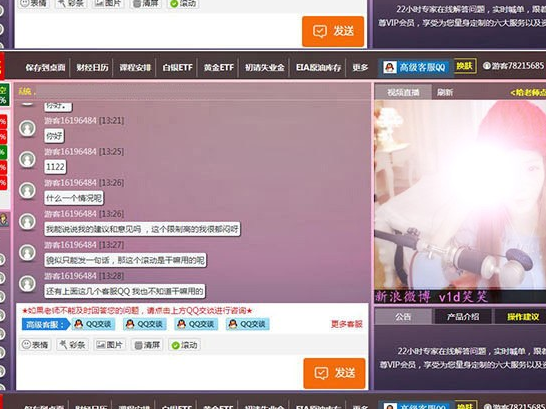Click the 换肤 skin change button
Screen dimensions: 546x409
(465, 66)
